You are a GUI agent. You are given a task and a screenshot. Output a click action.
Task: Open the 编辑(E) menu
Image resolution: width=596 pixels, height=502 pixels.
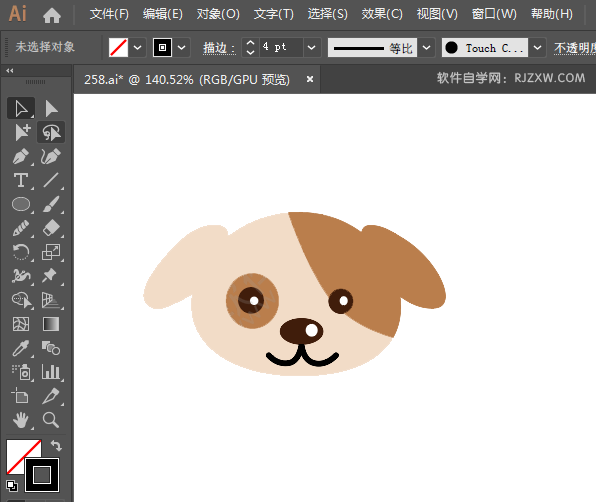click(163, 14)
